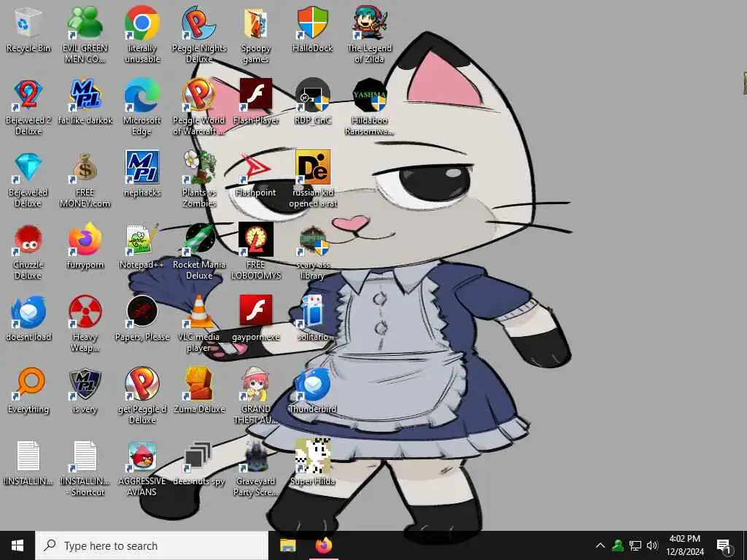Viewport: 747px width, 560px height.
Task: Click the Everything magnifier shortcut
Action: [x=28, y=384]
